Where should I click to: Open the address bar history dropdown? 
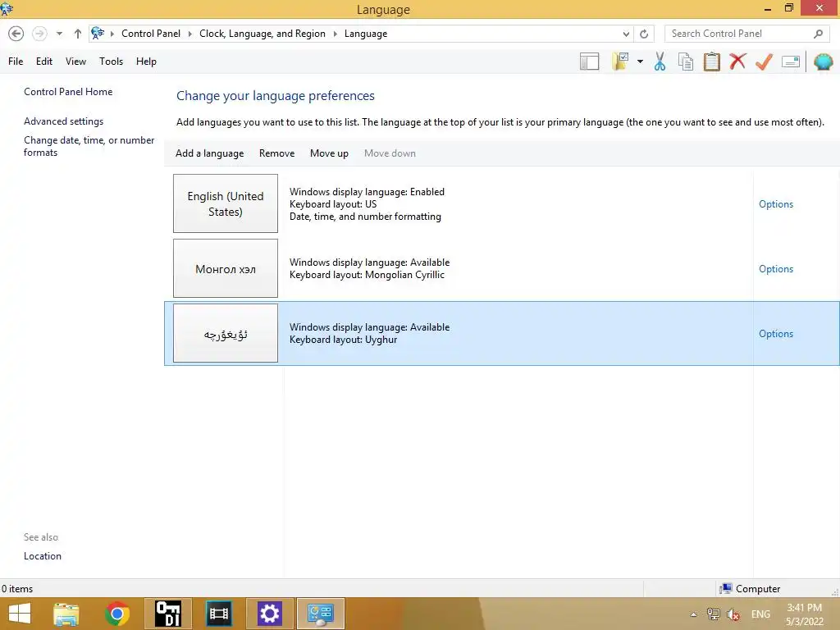[626, 34]
